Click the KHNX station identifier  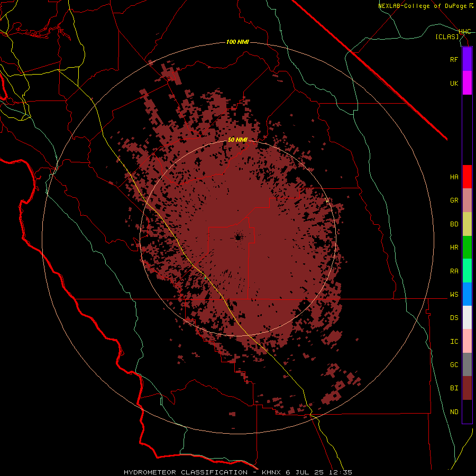point(272,472)
